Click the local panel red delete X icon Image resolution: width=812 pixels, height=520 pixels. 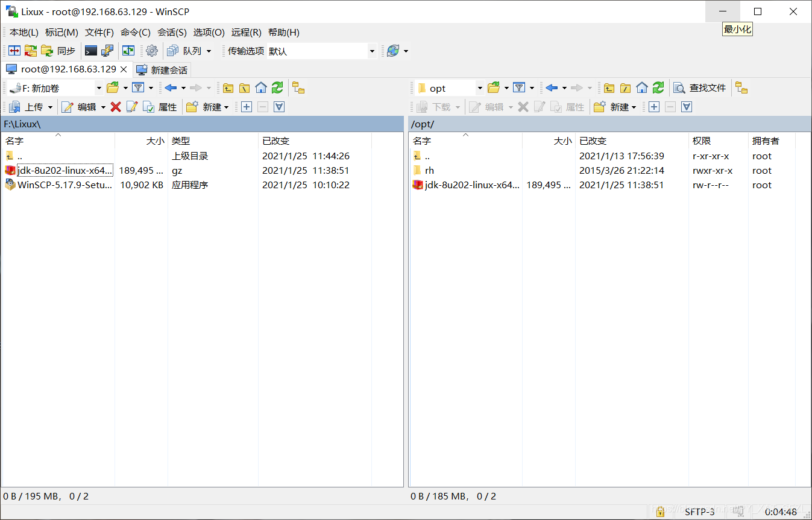click(x=116, y=107)
